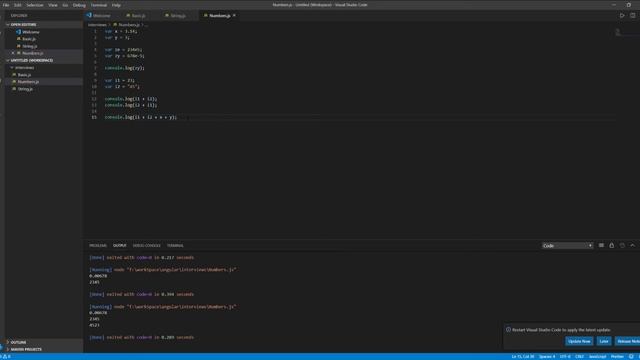Click Prettier in the status bar

617,356
